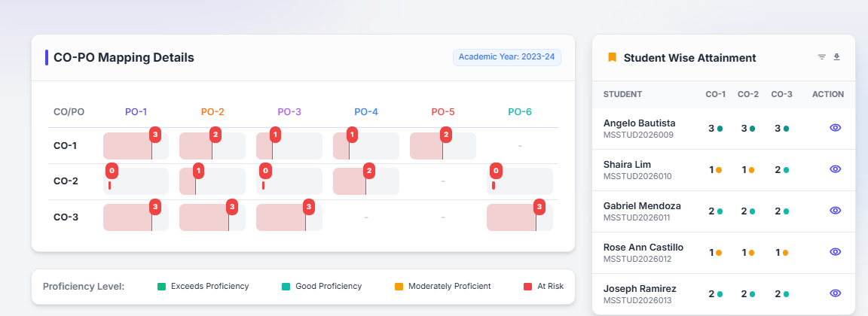View Joseph Ramirez's row eye icon
This screenshot has height=316, width=868.
(x=835, y=293)
